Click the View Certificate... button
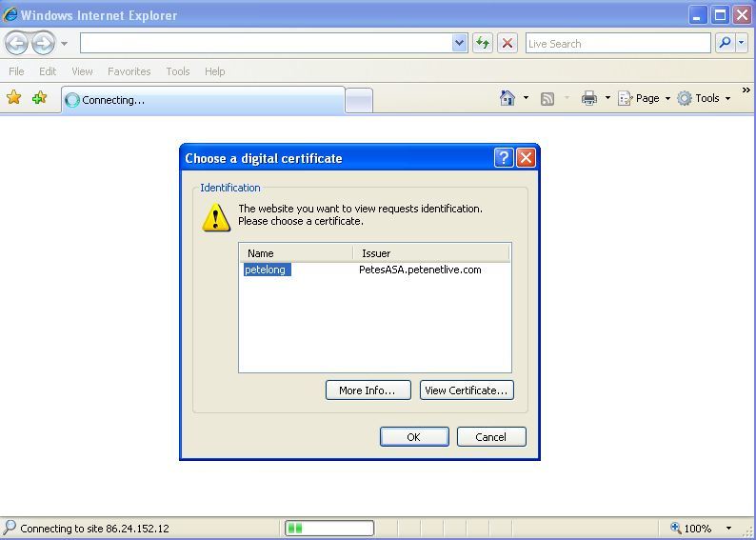This screenshot has height=540, width=756. [x=467, y=390]
